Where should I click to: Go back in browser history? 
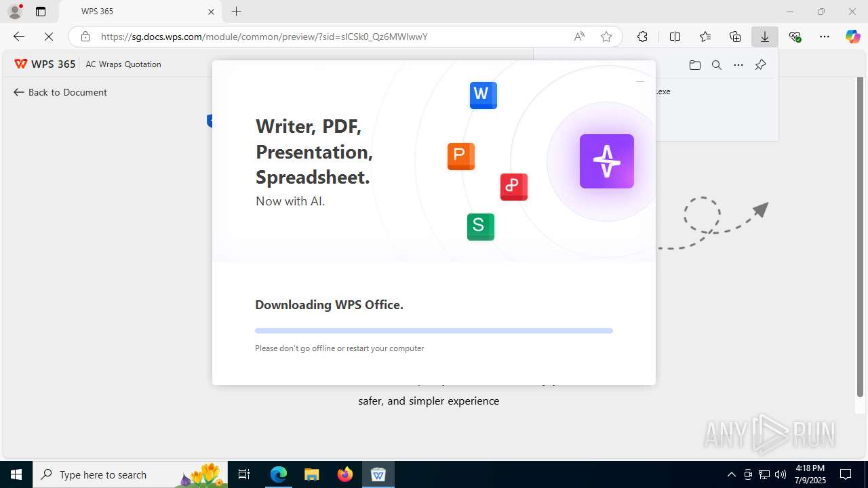click(x=19, y=37)
